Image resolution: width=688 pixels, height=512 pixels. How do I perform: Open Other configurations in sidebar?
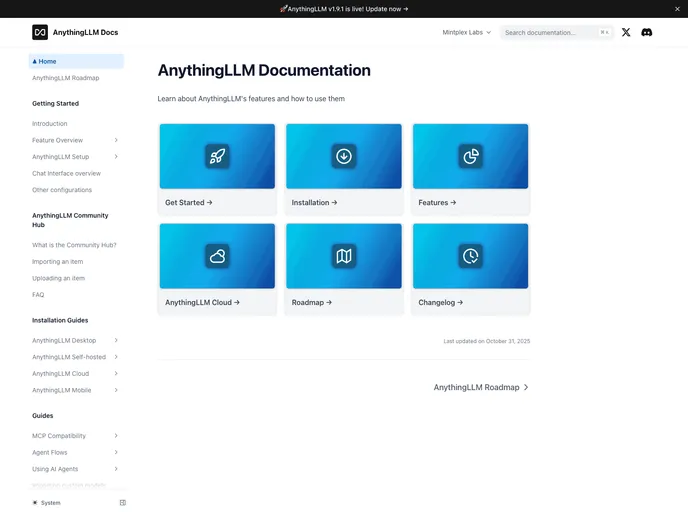pos(62,190)
